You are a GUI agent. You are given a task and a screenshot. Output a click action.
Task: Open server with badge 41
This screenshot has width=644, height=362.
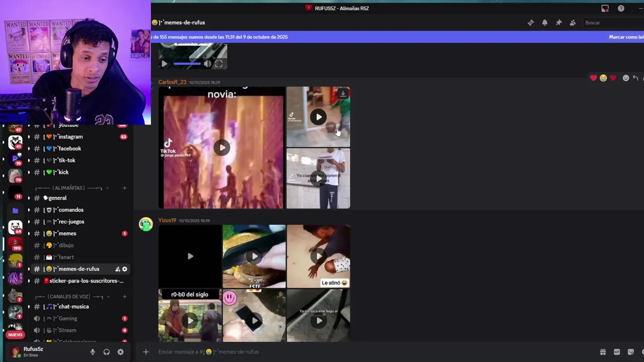click(15, 142)
